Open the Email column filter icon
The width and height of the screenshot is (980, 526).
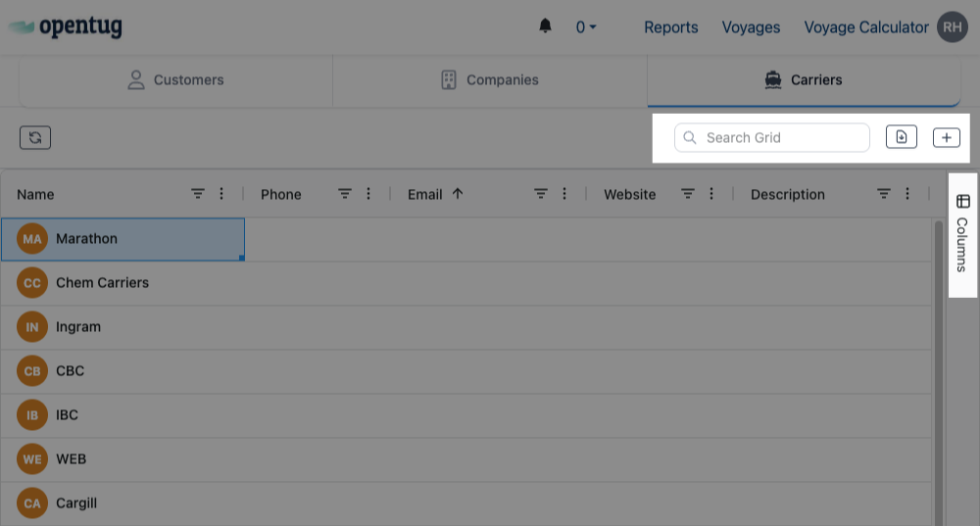[541, 194]
